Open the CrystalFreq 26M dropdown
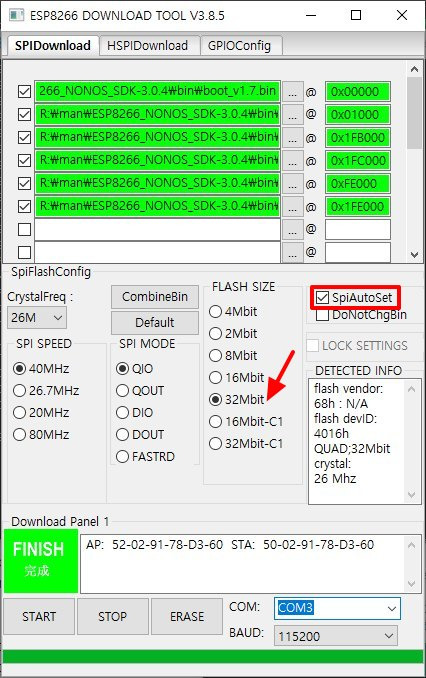Image resolution: width=426 pixels, height=678 pixels. click(x=37, y=318)
